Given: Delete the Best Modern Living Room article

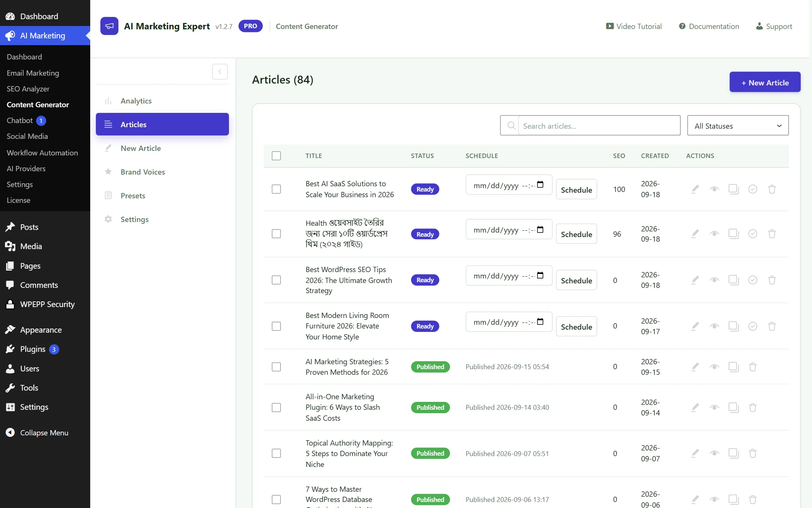Looking at the screenshot, I should (772, 326).
